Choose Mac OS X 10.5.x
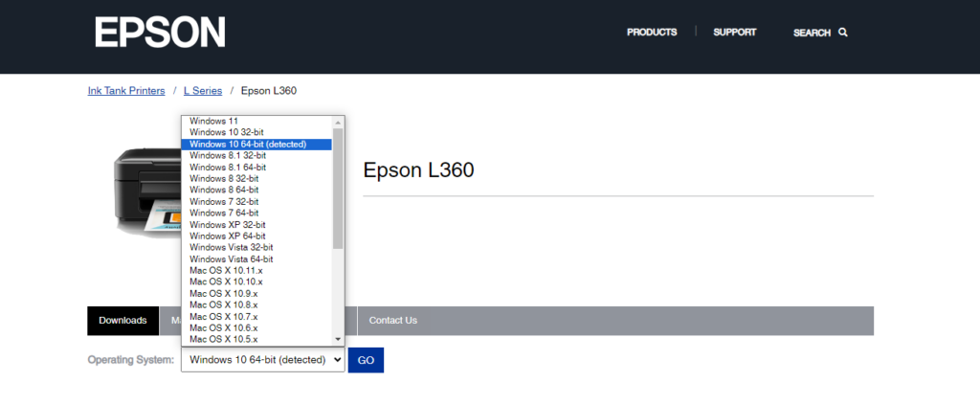Screen dimensions: 980x405 (256, 339)
